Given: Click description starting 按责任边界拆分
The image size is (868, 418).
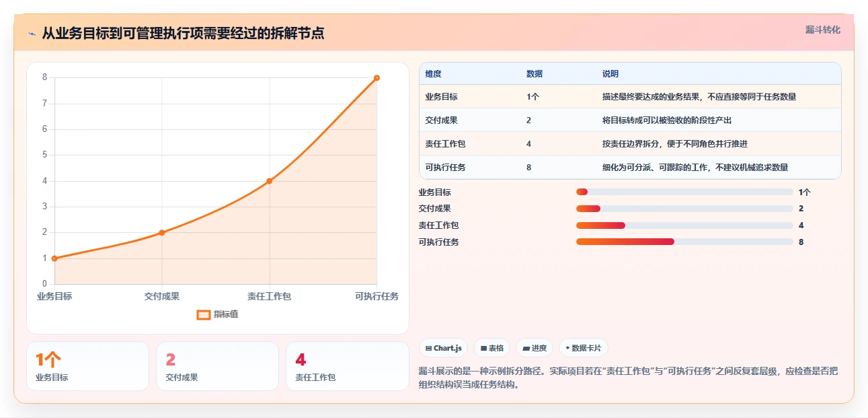Looking at the screenshot, I should (x=675, y=144).
